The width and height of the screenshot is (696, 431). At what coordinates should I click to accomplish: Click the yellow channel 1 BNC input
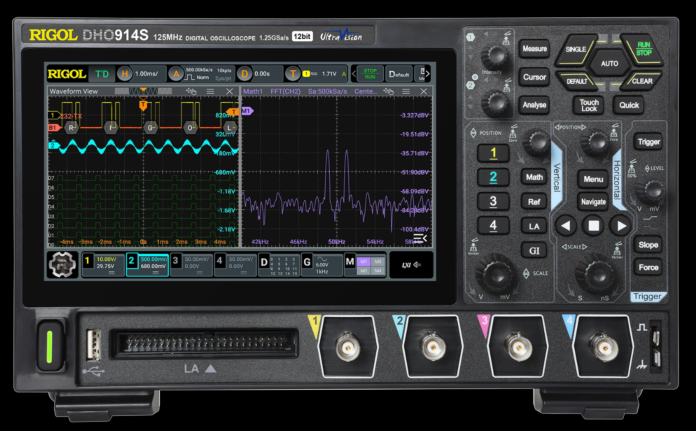click(x=348, y=347)
